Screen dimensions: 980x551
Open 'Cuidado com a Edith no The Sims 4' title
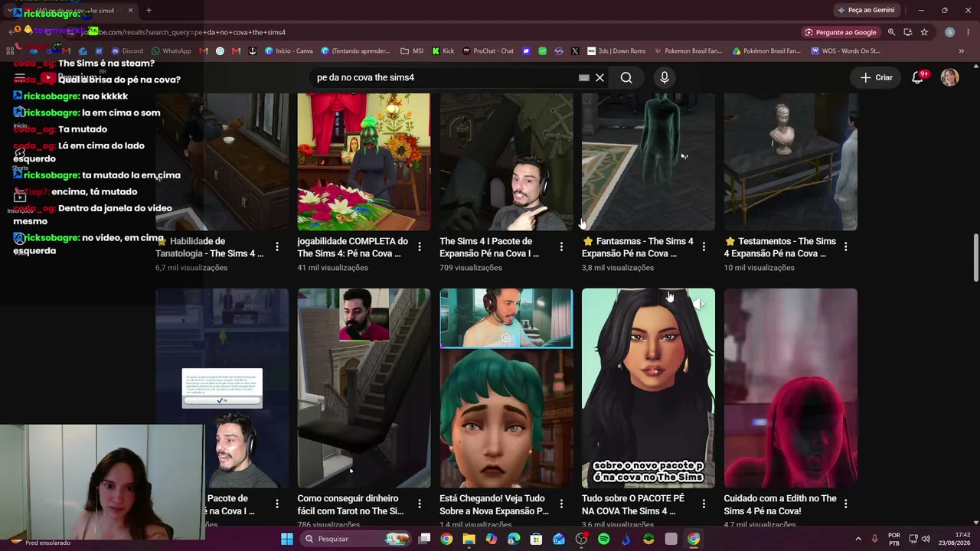[x=780, y=504]
